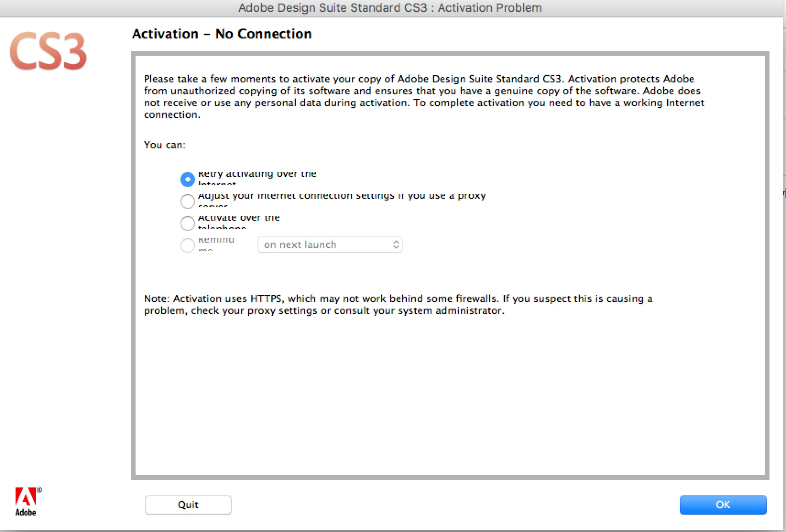Click the Adobe logo icon
The image size is (786, 532).
[27, 501]
